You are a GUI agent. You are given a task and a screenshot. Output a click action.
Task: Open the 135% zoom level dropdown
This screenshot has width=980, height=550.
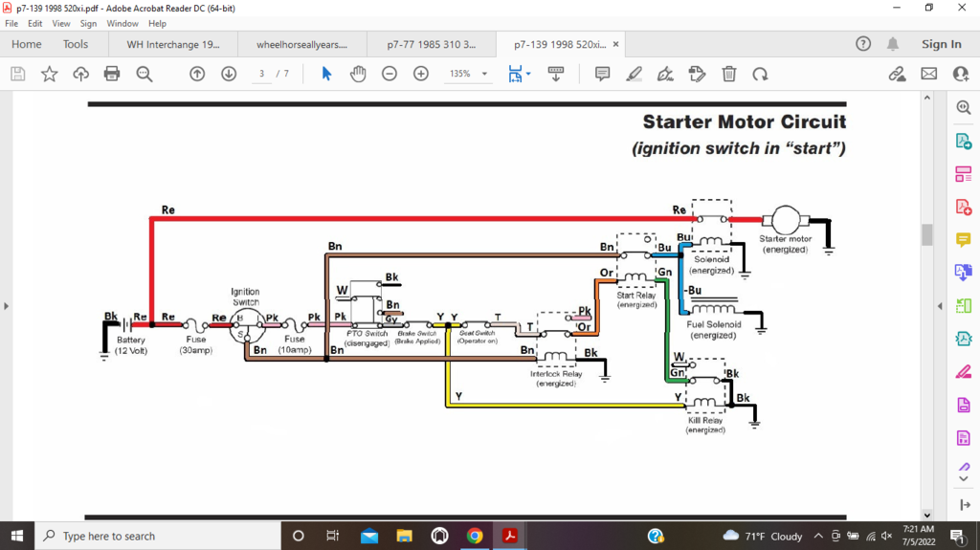pyautogui.click(x=484, y=74)
